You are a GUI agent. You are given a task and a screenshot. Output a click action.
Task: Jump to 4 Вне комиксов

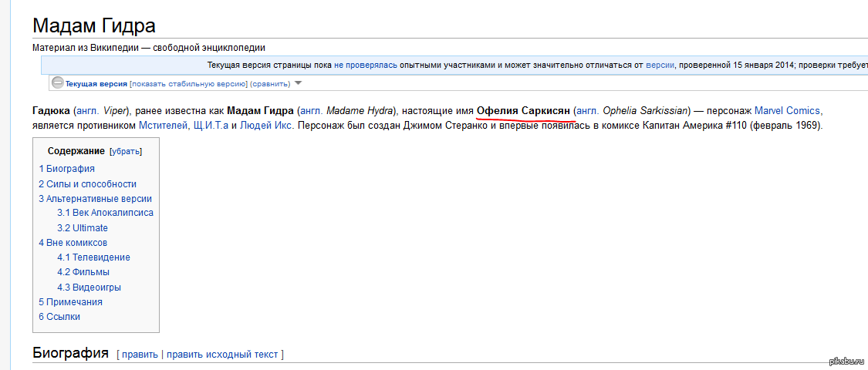[x=73, y=243]
